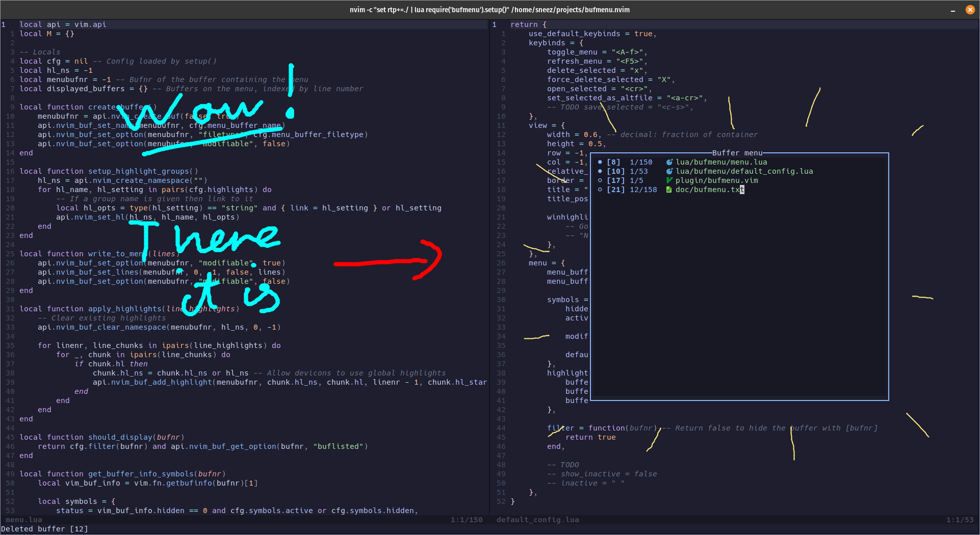Click buffer number [10] in the buffer menu
Screen dimensions: 980x535
click(616, 171)
